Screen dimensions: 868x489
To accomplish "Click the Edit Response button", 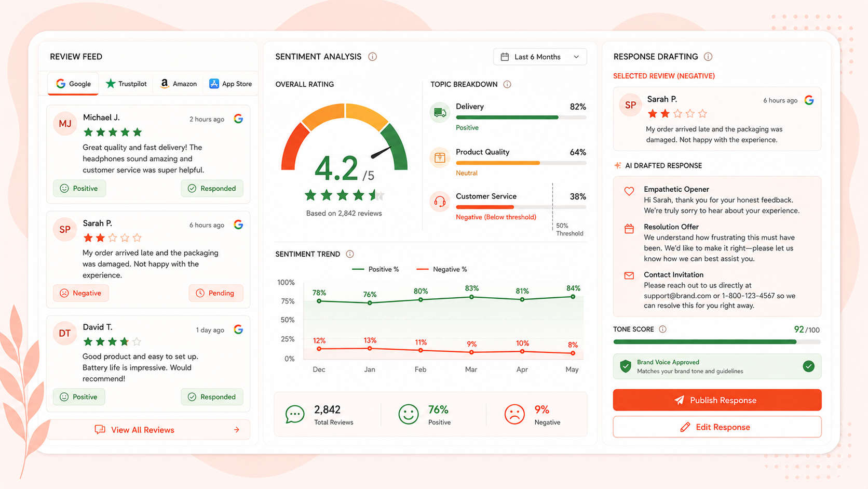I will tap(717, 427).
